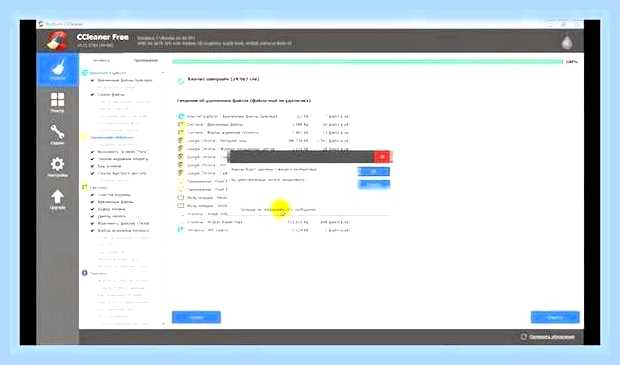Uncheck Temporary Internet Files in browser section
This screenshot has width=620, height=365.
93,80
